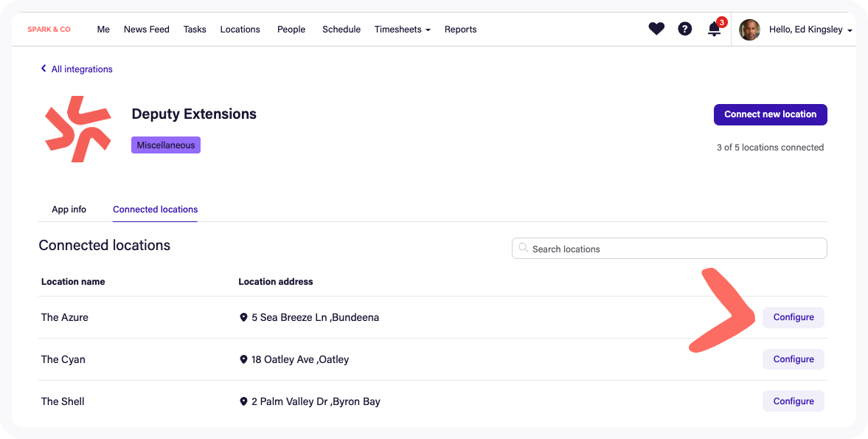Switch to the App info tab
868x439 pixels.
pos(69,210)
